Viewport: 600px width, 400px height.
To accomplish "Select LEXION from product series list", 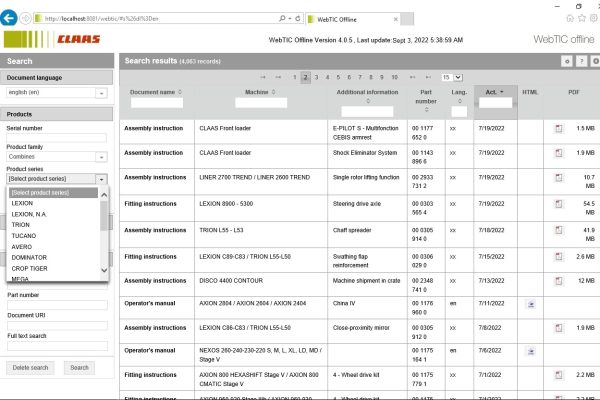I will click(22, 203).
